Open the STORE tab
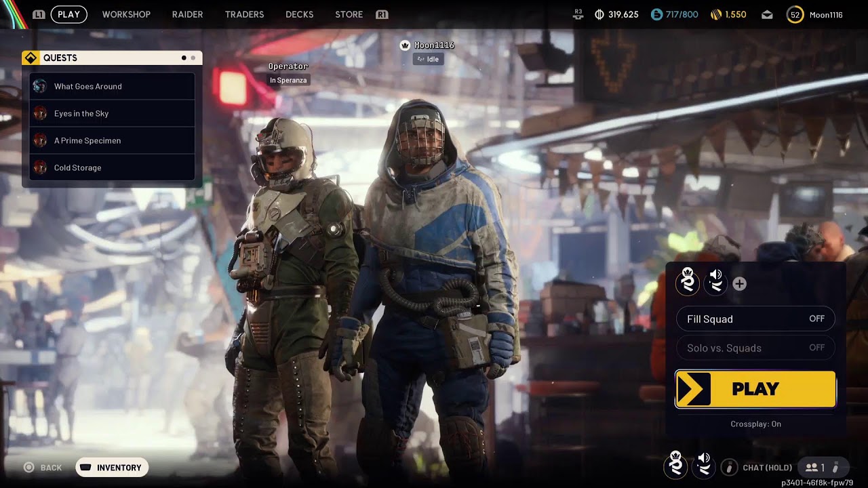 pos(349,14)
